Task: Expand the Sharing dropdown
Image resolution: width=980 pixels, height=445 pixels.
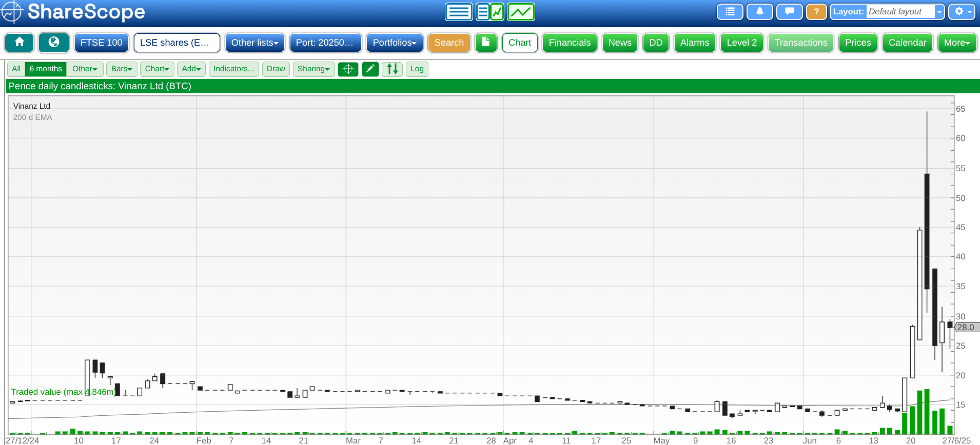Action: click(x=313, y=69)
